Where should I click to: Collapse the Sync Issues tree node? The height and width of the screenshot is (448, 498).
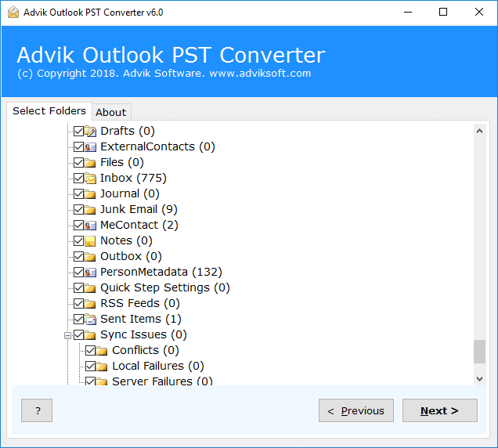(x=67, y=335)
